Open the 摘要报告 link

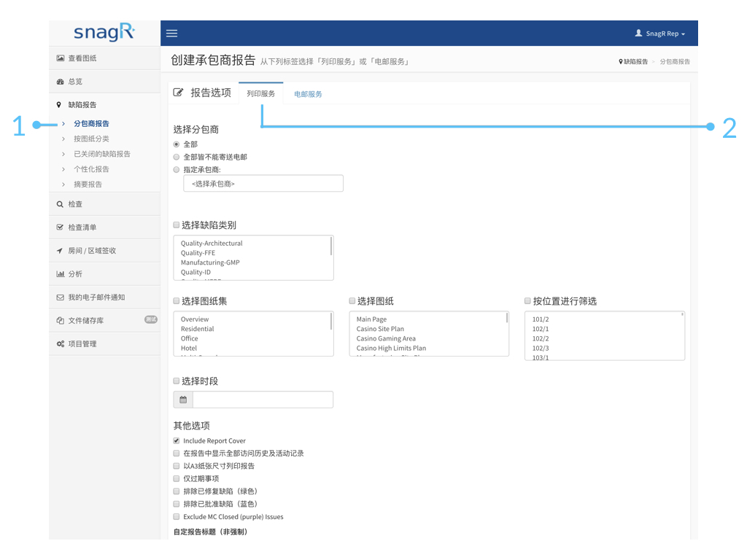(88, 184)
